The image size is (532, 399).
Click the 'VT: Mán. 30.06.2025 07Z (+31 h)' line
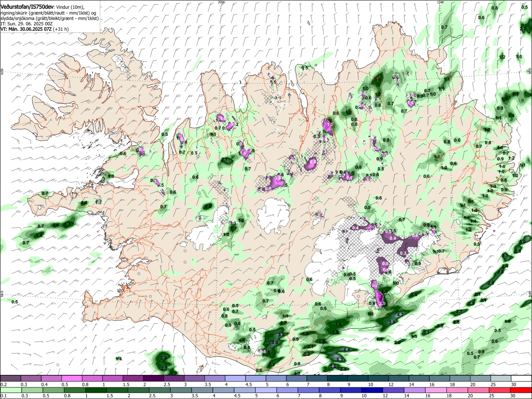coord(34,29)
